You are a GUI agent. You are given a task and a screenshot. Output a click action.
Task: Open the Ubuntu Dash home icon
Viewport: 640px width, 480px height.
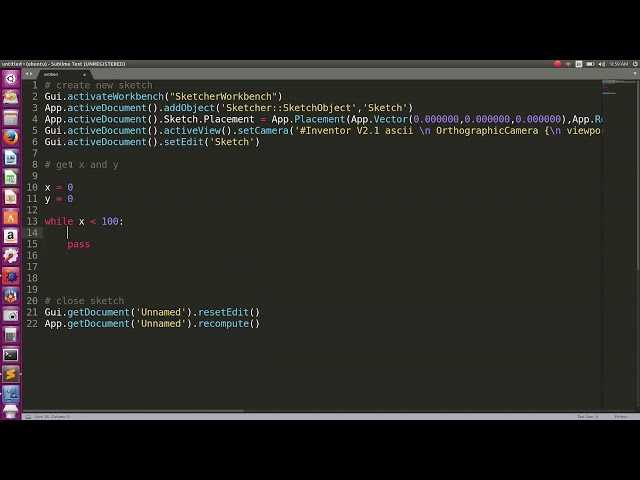(x=10, y=78)
